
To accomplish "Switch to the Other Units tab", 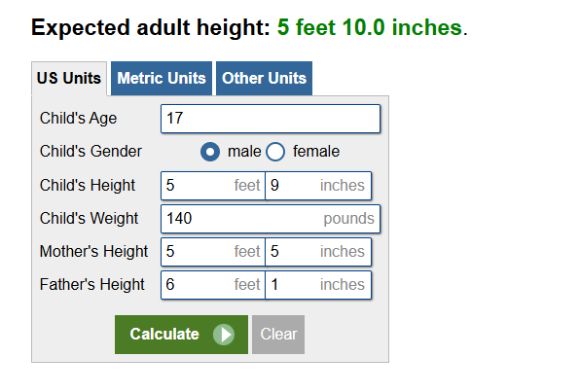I will pos(264,79).
